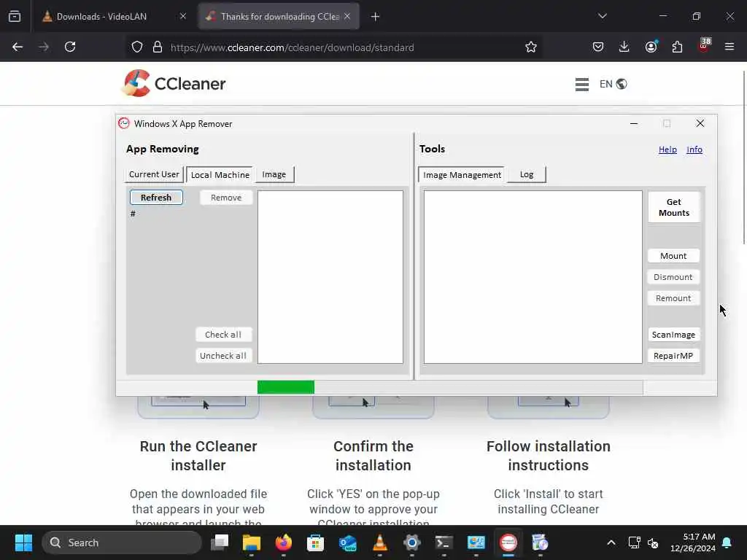
Task: Click the Refresh button in App Remover
Action: (156, 198)
